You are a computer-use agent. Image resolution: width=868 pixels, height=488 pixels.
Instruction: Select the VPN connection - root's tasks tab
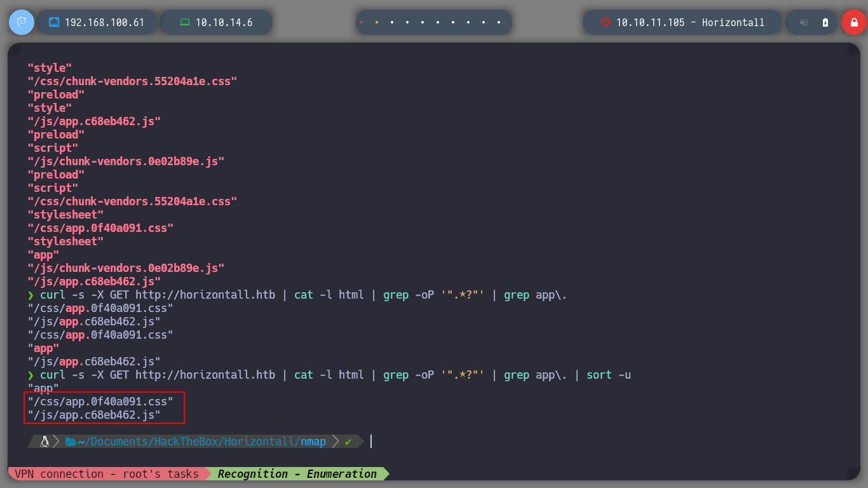point(107,474)
